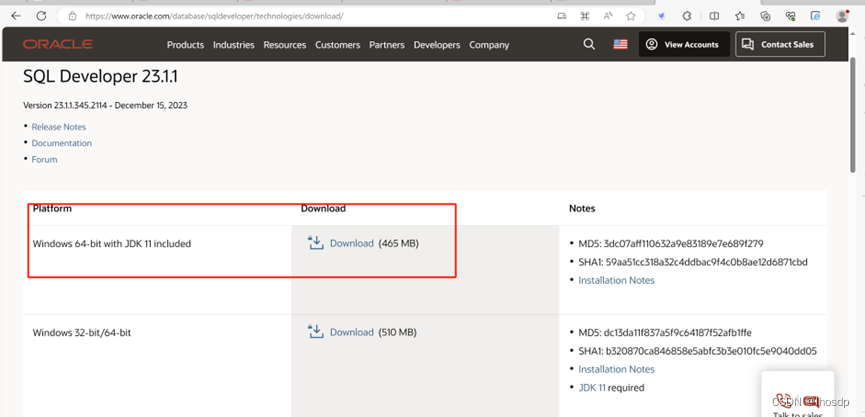Click the MD5 3dc07aff110632a9e83189e7e689f279 text
The width and height of the screenshot is (865, 417).
(671, 243)
